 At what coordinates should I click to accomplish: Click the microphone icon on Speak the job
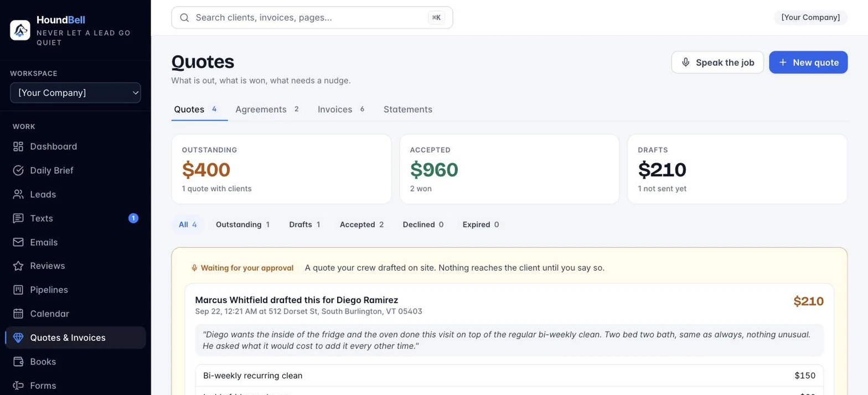click(x=686, y=63)
